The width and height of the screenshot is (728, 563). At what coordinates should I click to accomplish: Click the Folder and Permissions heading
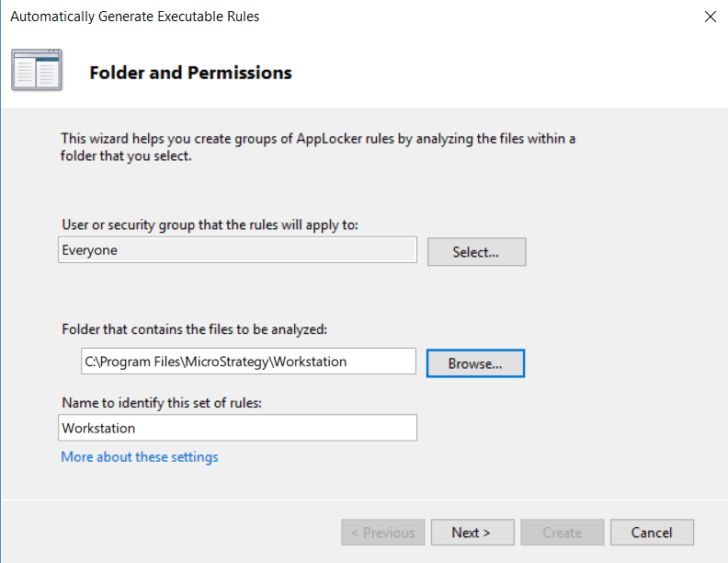click(190, 73)
